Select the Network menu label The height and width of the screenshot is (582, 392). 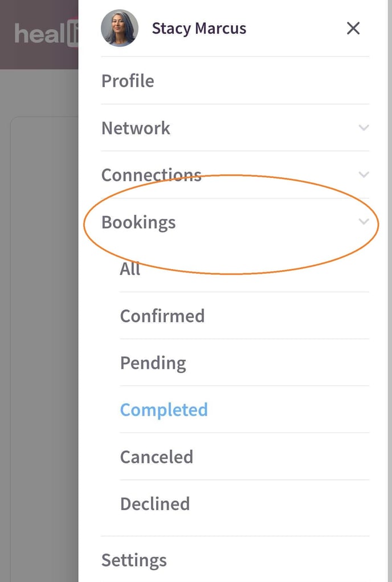coord(136,128)
